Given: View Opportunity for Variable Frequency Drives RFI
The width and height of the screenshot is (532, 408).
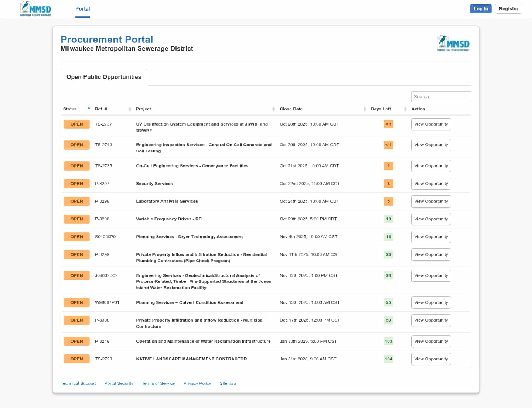Looking at the screenshot, I should [x=431, y=219].
